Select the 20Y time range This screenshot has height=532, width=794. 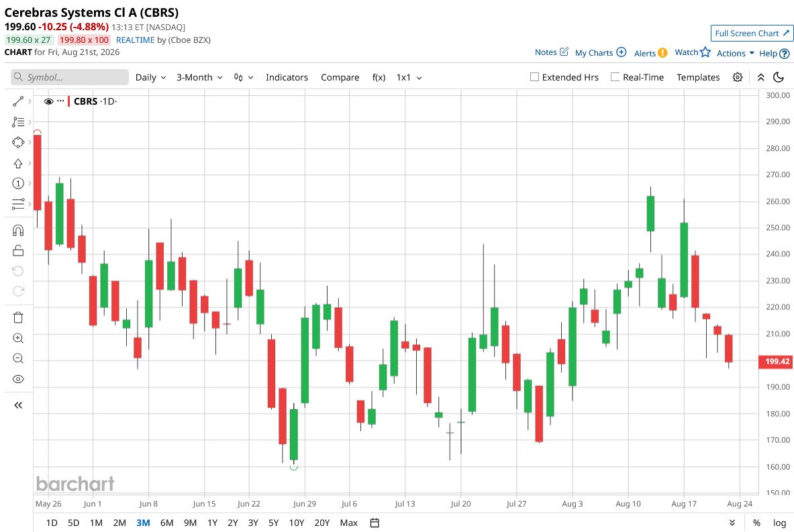(x=322, y=523)
